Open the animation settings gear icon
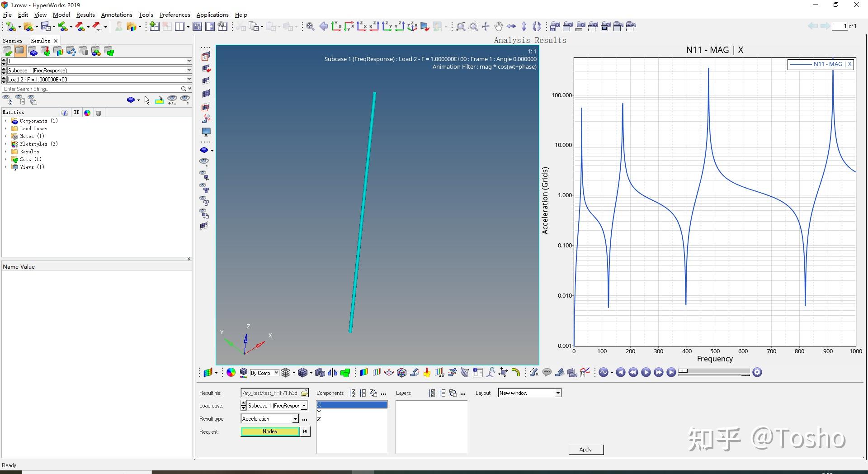Viewport: 868px width, 474px height. coord(757,373)
